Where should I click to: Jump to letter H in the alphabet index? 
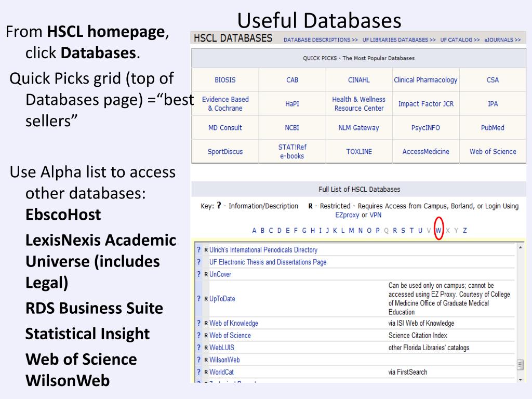tap(312, 231)
